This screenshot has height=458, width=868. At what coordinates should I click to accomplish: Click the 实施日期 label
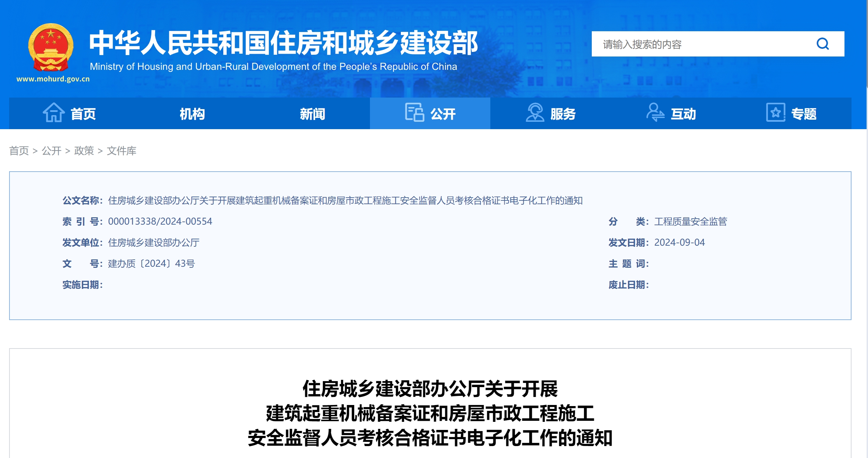coord(82,285)
